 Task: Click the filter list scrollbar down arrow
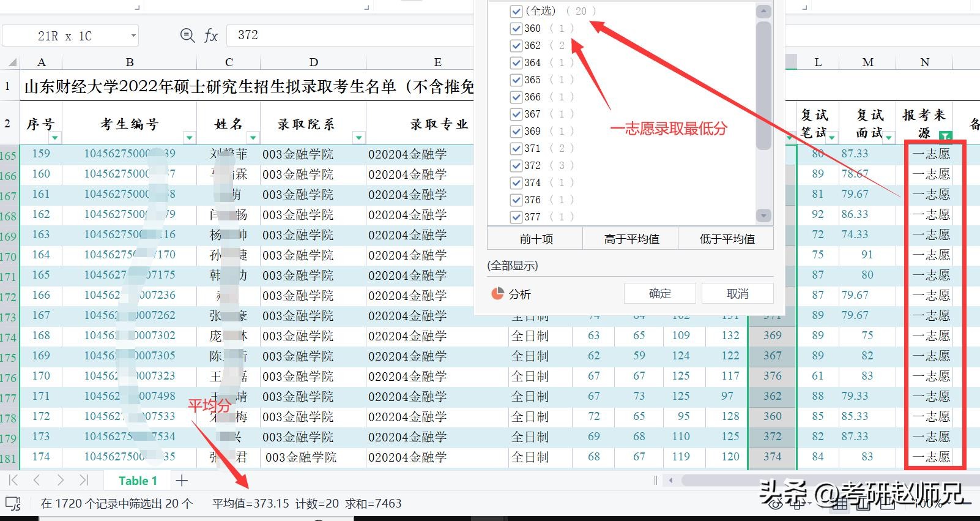point(763,215)
